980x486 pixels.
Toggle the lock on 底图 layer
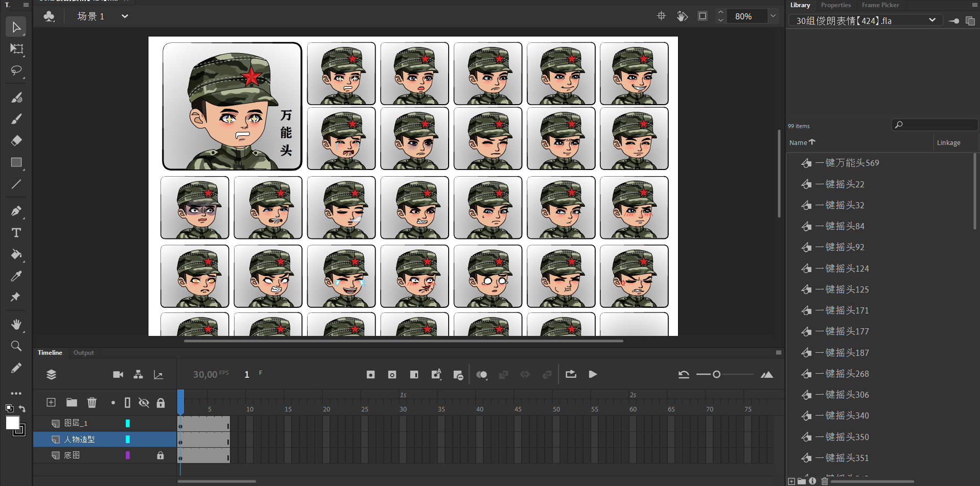(x=160, y=455)
